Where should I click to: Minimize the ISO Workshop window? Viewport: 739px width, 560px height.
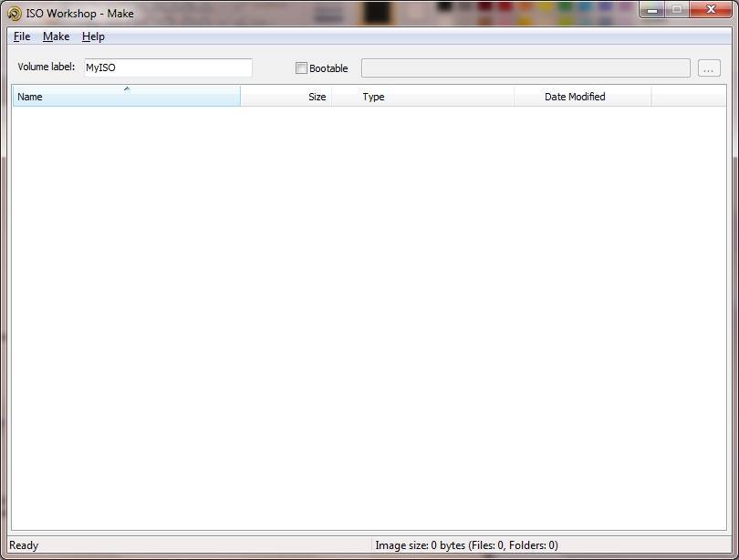pyautogui.click(x=651, y=10)
